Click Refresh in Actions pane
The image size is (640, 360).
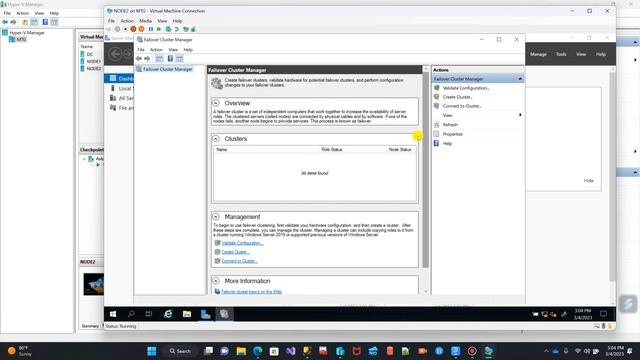pos(450,125)
